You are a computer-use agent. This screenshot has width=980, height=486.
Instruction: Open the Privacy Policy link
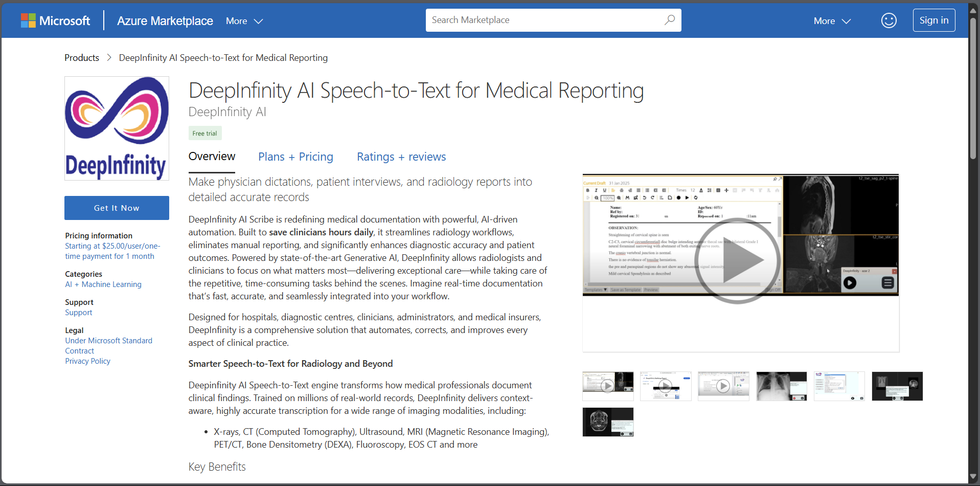pyautogui.click(x=87, y=361)
